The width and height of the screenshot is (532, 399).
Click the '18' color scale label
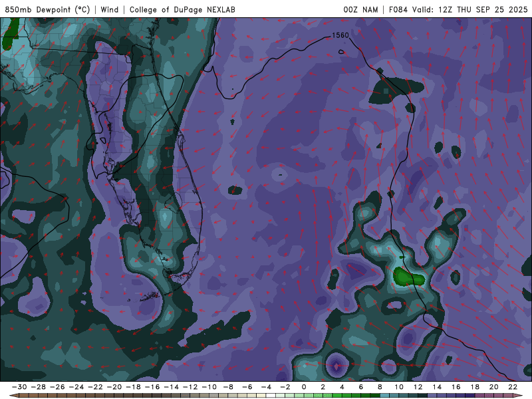tap(475, 387)
